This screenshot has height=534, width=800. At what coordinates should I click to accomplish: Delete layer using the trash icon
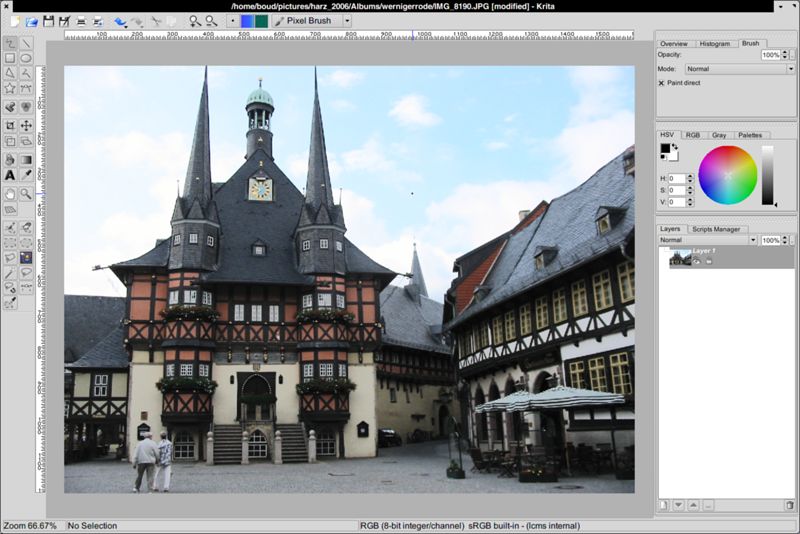pyautogui.click(x=789, y=505)
